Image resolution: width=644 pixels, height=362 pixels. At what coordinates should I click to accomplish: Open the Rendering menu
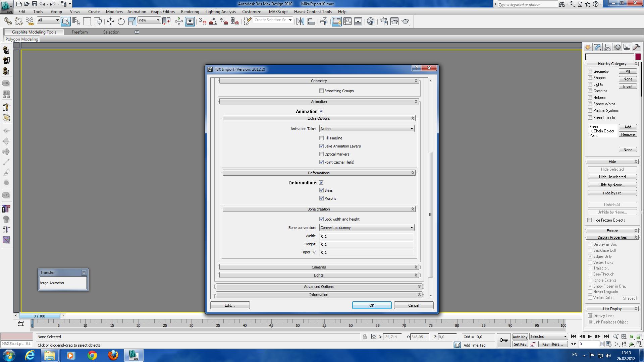(x=190, y=12)
